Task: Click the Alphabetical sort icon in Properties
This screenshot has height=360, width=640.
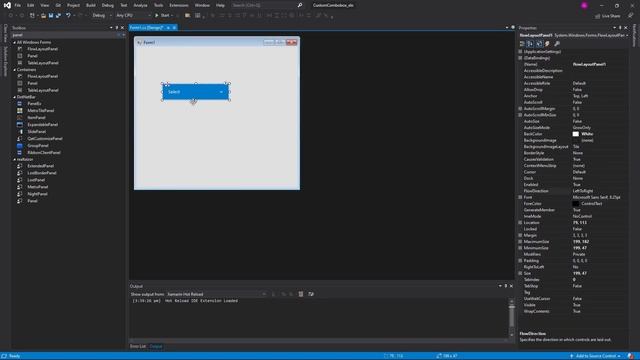Action: pyautogui.click(x=530, y=44)
